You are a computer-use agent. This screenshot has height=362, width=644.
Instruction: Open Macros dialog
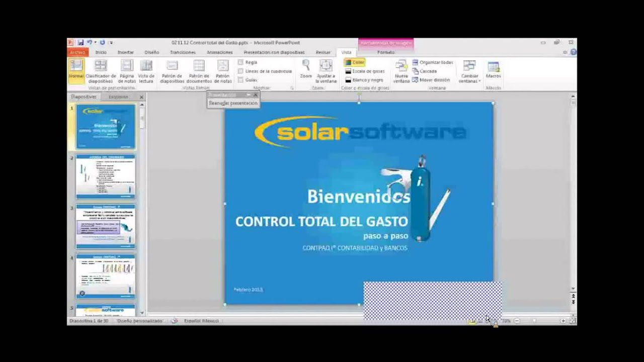point(493,69)
